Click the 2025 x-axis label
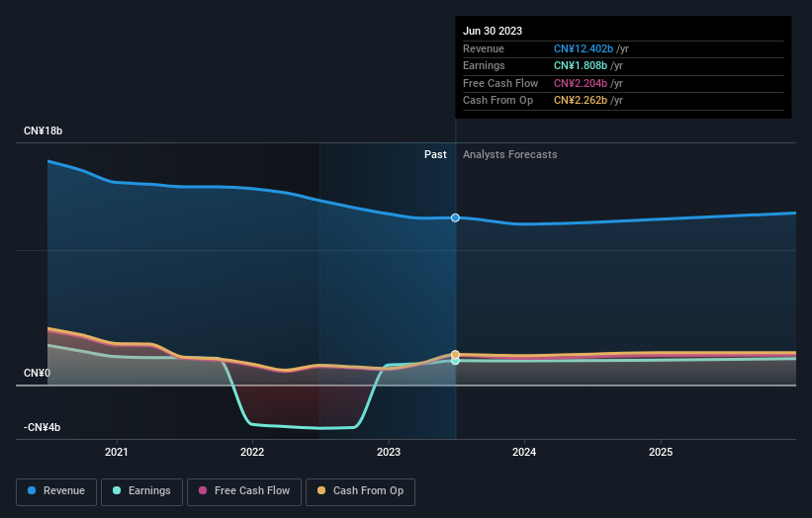This screenshot has height=518, width=812. click(661, 453)
